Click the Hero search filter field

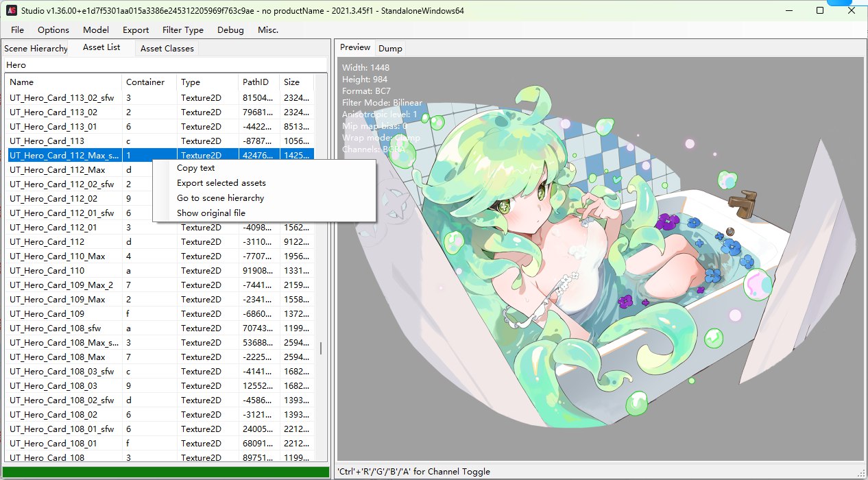(165, 65)
